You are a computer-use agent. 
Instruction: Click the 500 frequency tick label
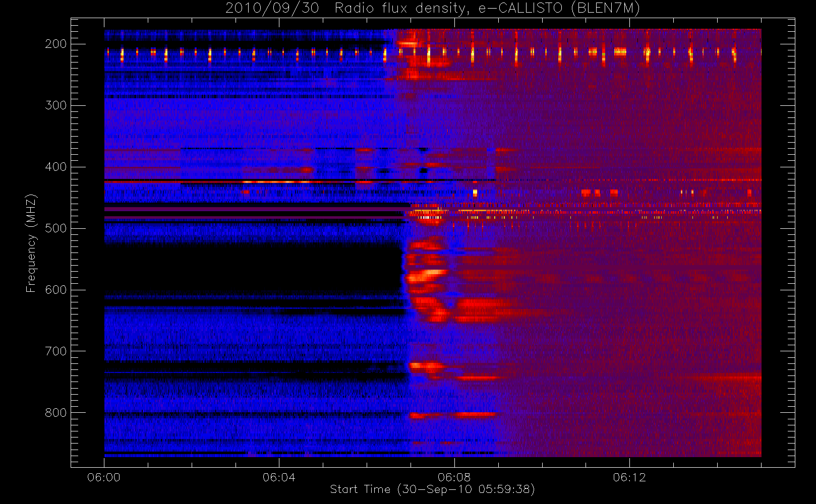(56, 228)
